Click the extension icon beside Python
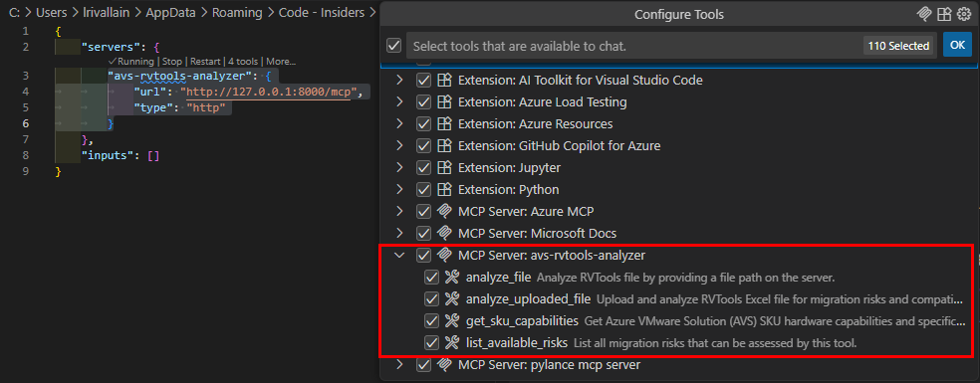 click(x=444, y=189)
